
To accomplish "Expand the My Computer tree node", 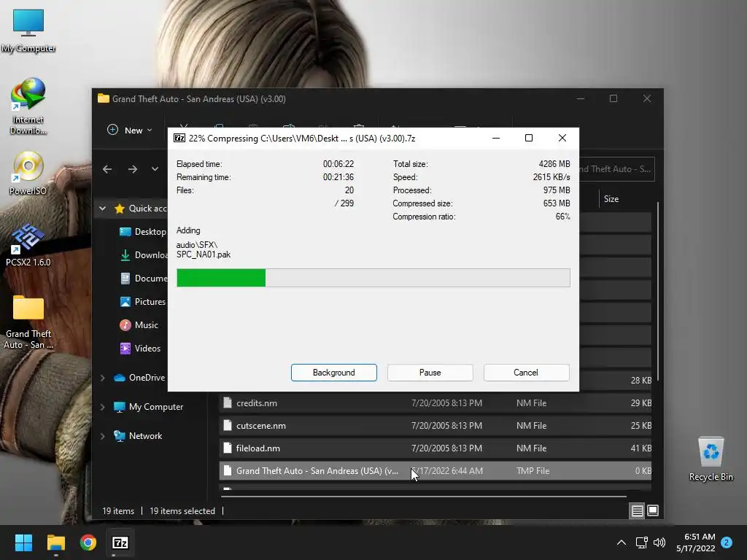I will pos(102,407).
